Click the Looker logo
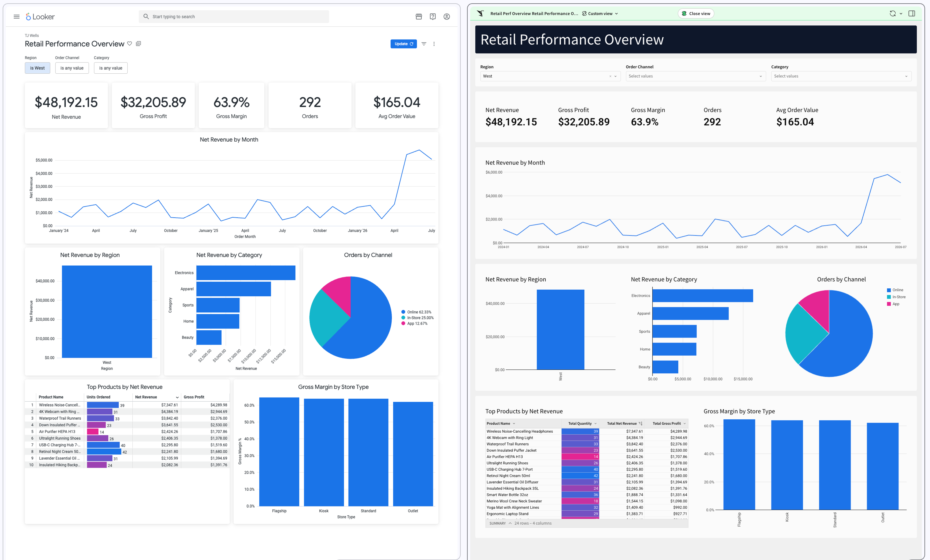The width and height of the screenshot is (930, 560). click(x=40, y=17)
